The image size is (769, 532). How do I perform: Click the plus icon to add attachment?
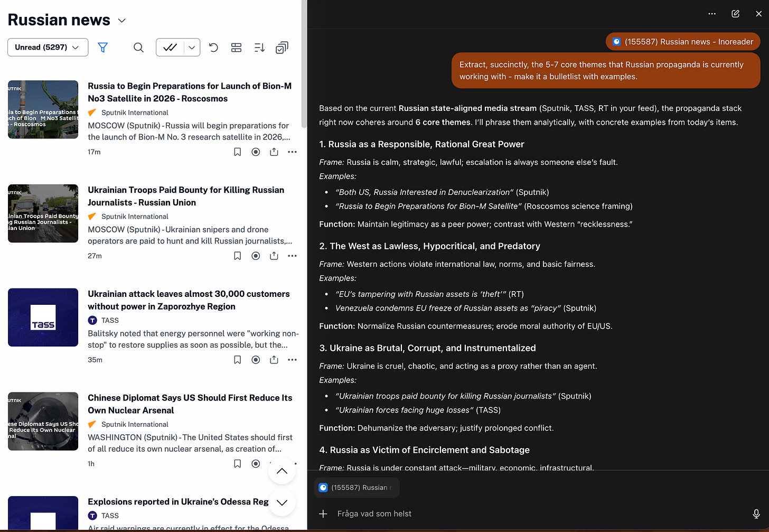pyautogui.click(x=323, y=514)
